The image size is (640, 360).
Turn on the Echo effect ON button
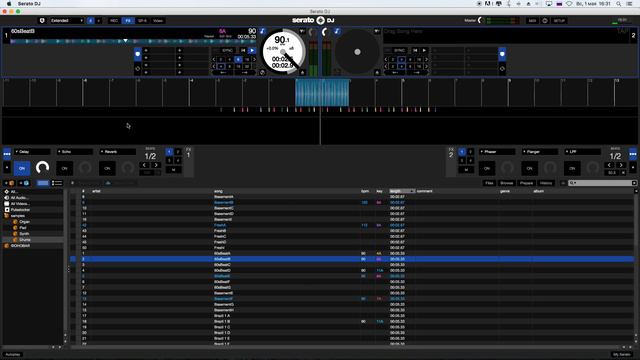coord(64,168)
